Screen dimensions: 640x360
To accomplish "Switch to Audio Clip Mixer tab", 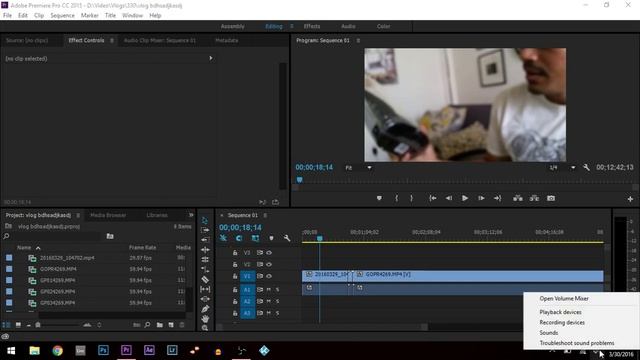I will pos(160,40).
